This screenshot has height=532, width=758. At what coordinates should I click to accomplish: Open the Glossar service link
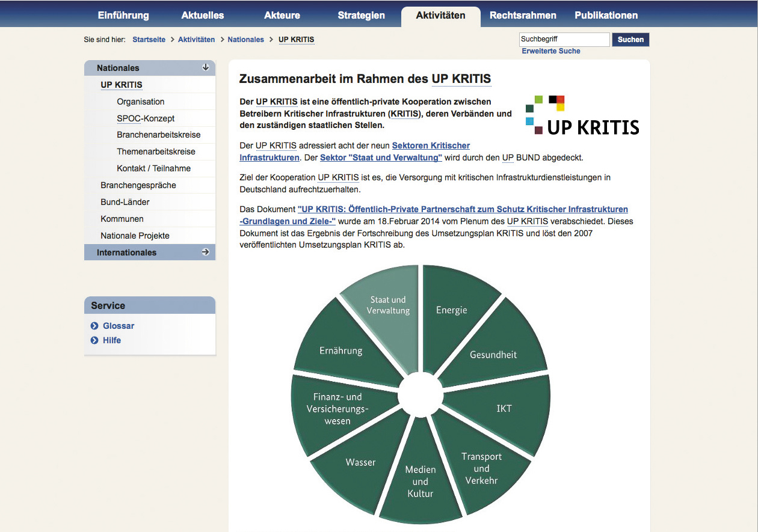tap(119, 326)
